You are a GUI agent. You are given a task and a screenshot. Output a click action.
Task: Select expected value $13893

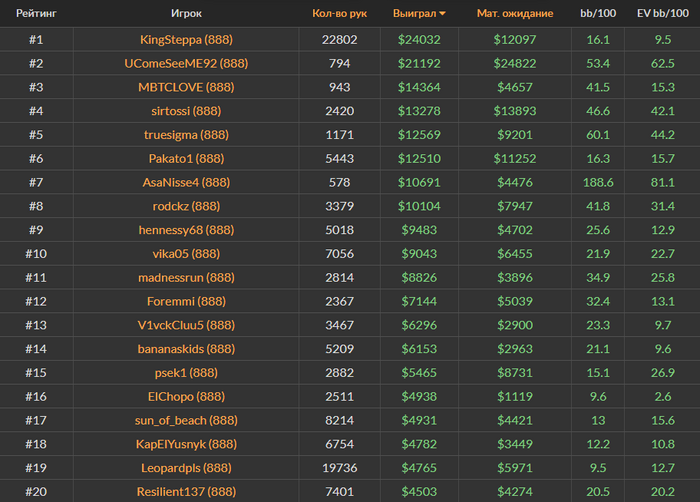515,111
